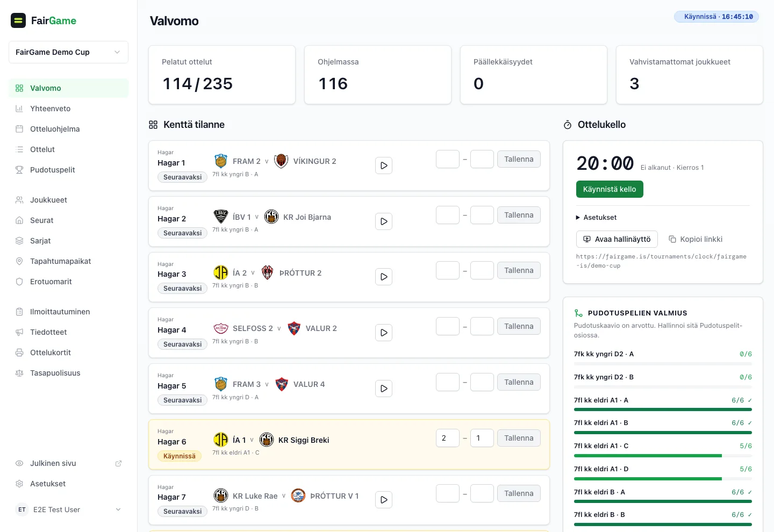
Task: Save the Hagar 6 score with Tallenna
Action: coord(519,438)
